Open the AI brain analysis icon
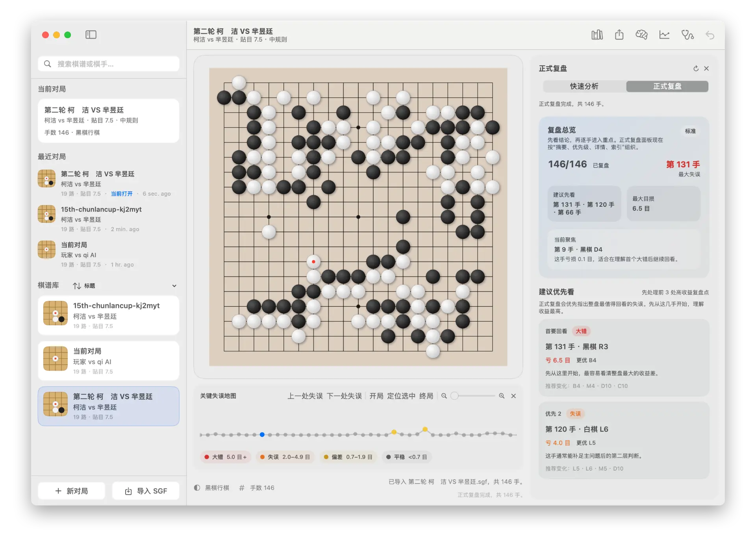 tap(641, 35)
